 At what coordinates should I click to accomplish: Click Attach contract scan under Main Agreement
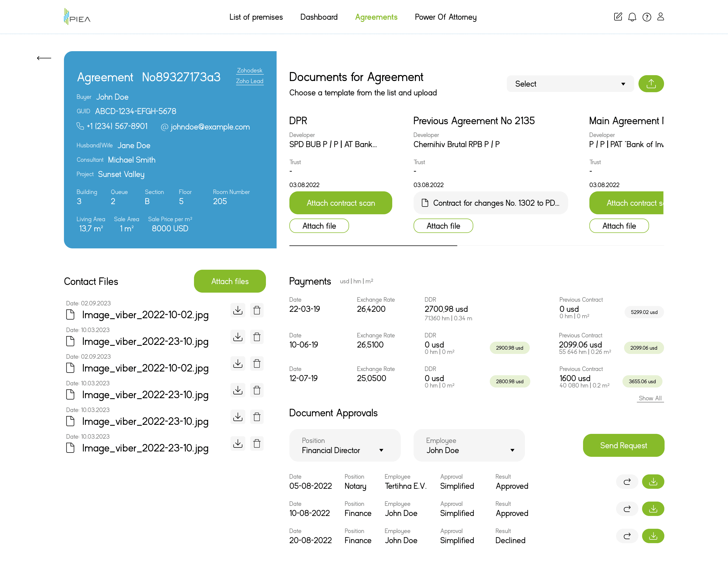(626, 203)
